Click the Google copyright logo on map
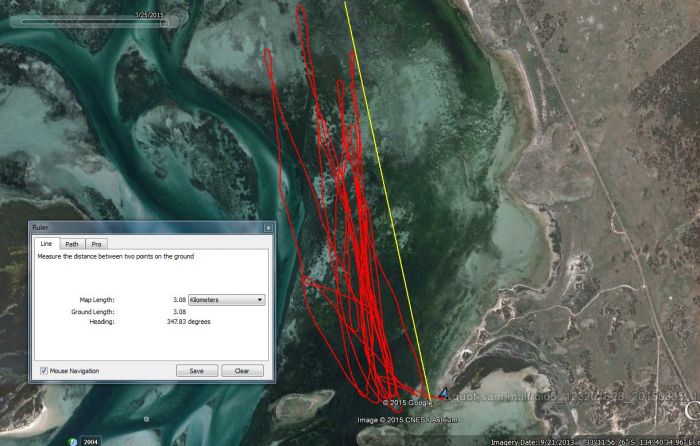Screen dimensions: 700x446 point(404,402)
